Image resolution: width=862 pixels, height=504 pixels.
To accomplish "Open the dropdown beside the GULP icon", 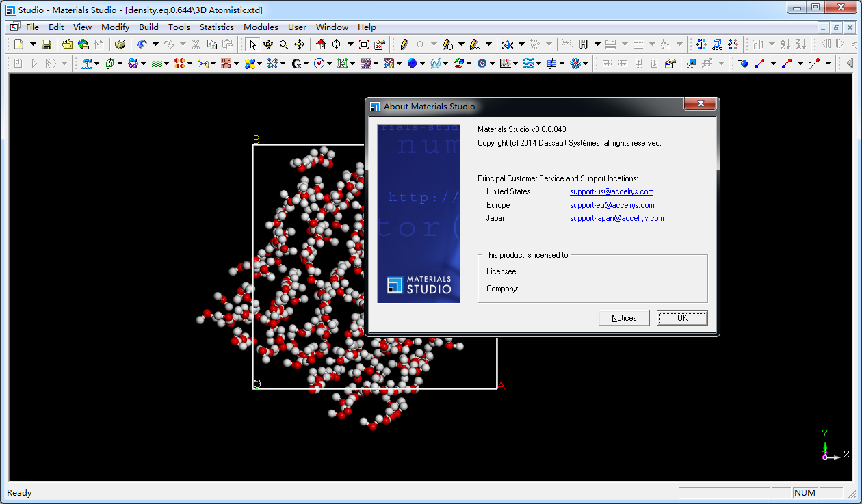I will pos(306,63).
